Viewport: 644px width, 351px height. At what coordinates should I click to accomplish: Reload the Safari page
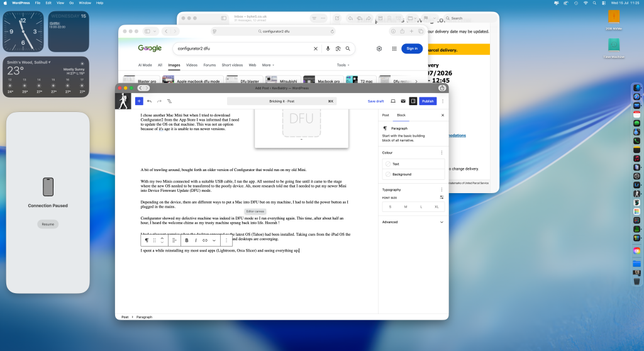click(x=332, y=31)
